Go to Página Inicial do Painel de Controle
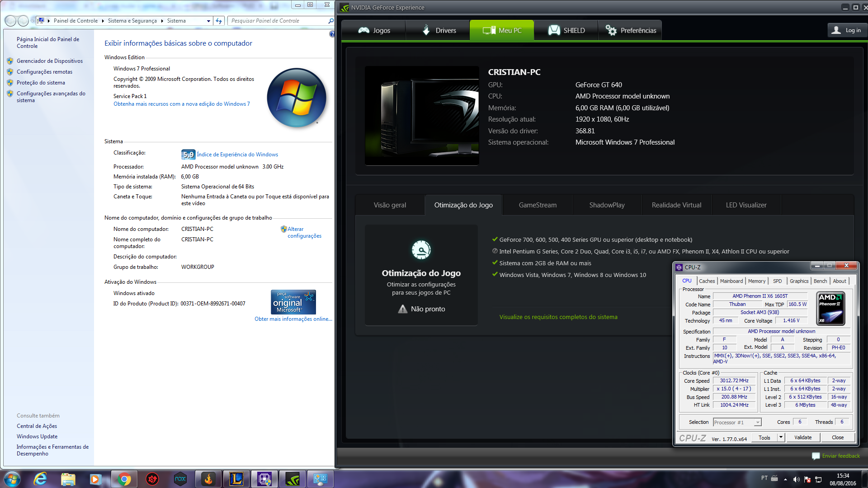This screenshot has height=488, width=868. tap(48, 42)
